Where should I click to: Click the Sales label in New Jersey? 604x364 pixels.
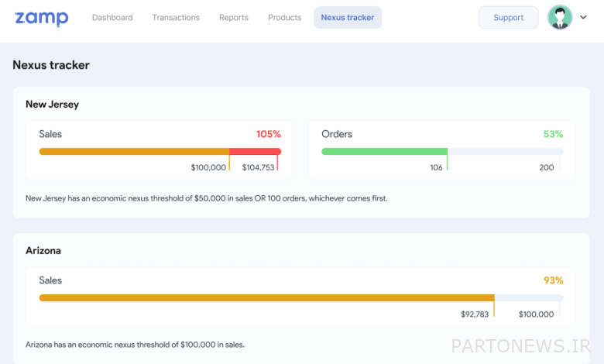tap(50, 134)
